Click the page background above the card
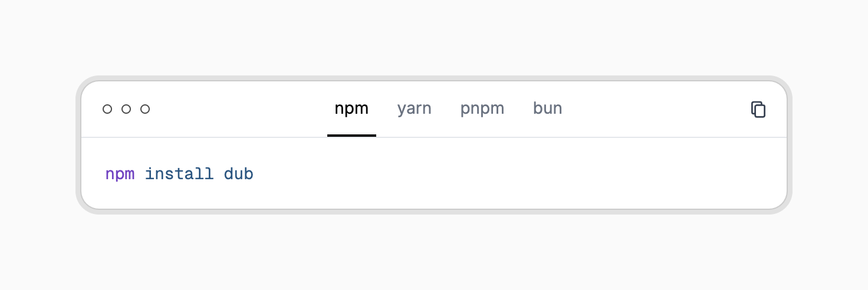Screen dimensions: 868x290 tap(434, 35)
